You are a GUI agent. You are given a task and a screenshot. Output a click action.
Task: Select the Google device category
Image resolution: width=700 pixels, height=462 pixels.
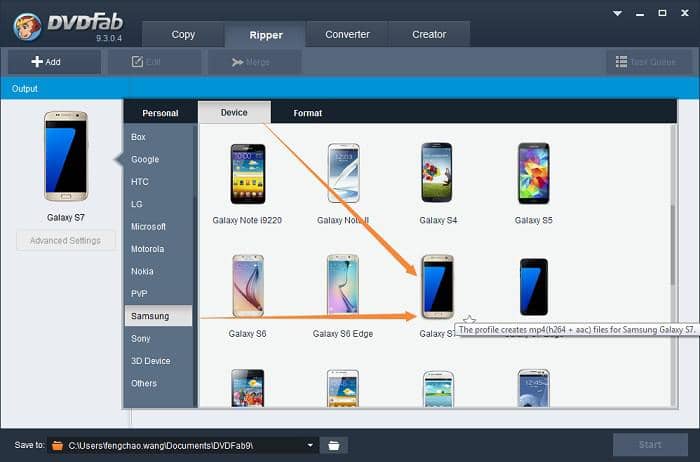point(158,159)
